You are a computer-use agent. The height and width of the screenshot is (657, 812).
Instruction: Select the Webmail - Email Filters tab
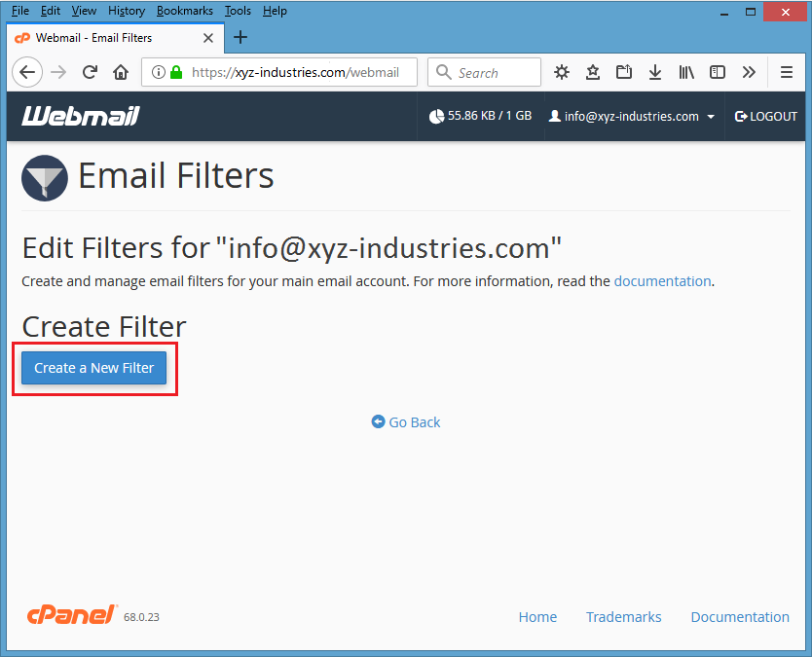coord(116,38)
